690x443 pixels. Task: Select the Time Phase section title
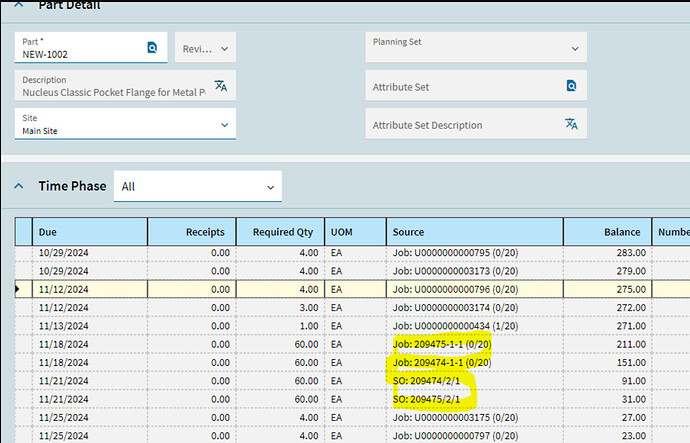pos(72,186)
